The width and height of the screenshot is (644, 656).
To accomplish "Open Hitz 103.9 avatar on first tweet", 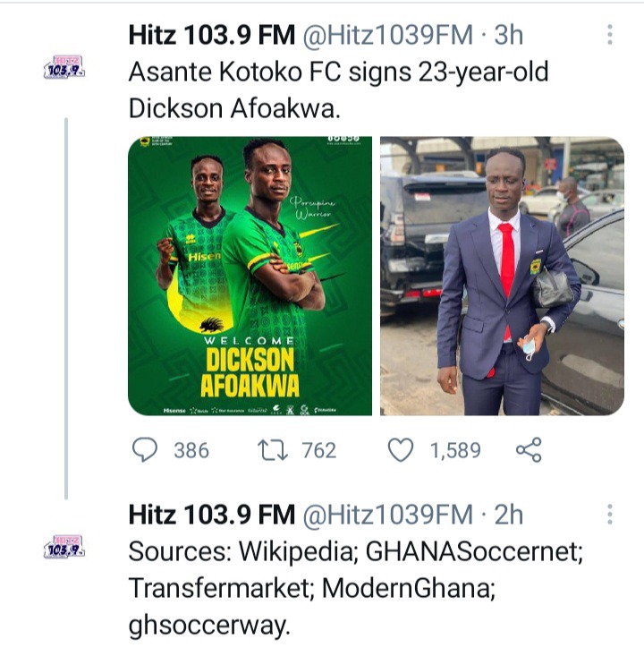I will point(64,67).
